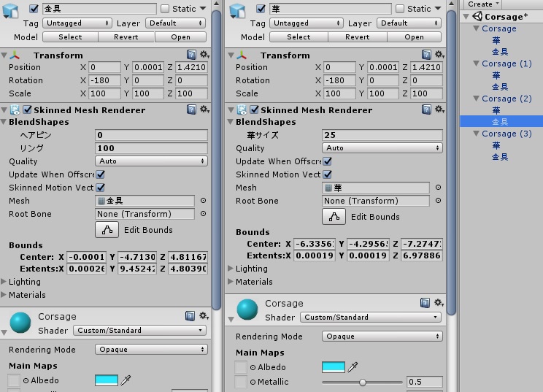Expand Lighting section in 金具 inspector
The height and width of the screenshot is (392, 543).
pyautogui.click(x=4, y=282)
